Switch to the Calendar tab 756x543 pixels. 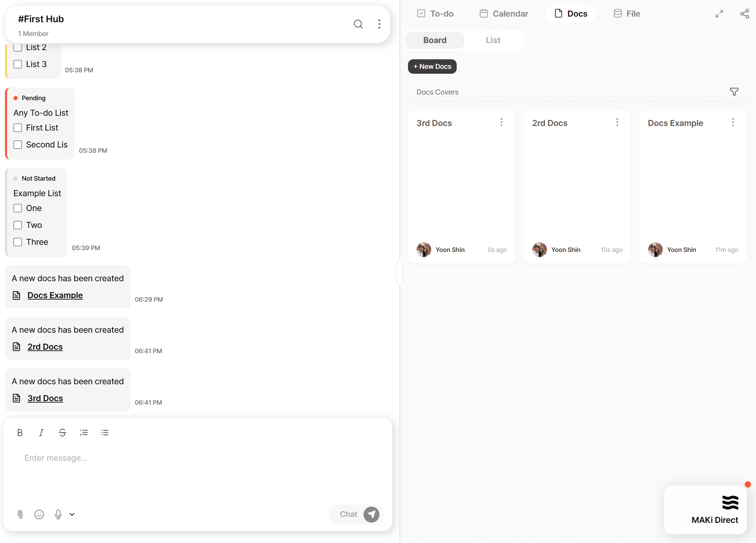tap(504, 14)
